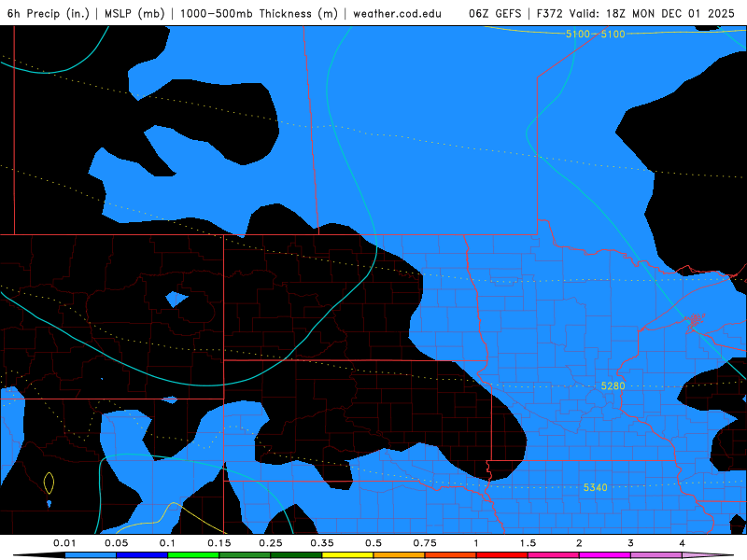Click 'Valid: 18Z MON DEC 01 2025' text

(652, 13)
